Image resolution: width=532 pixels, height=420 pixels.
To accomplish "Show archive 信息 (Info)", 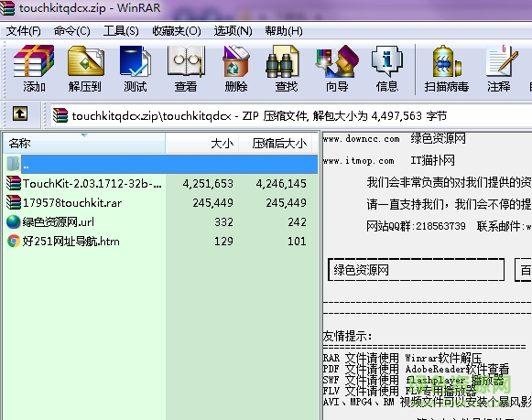I will tap(386, 69).
